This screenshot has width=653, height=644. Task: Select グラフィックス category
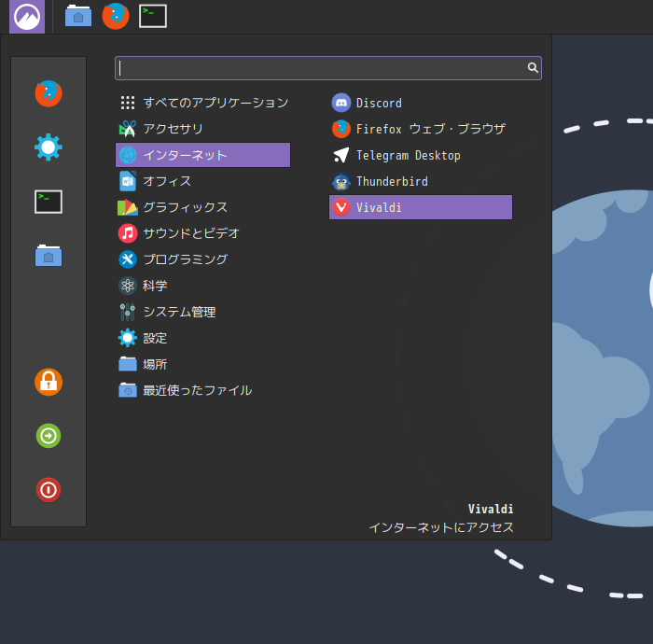(x=202, y=207)
